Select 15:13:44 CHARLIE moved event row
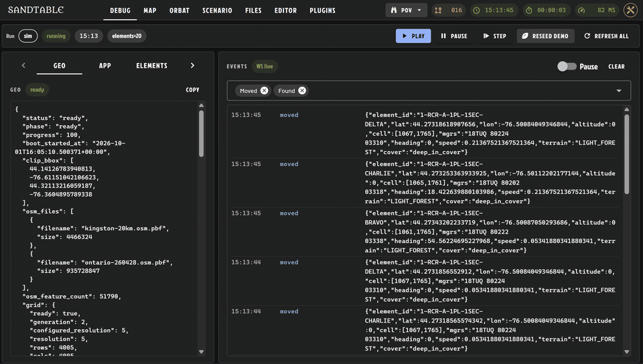The width and height of the screenshot is (643, 364). pyautogui.click(x=423, y=330)
